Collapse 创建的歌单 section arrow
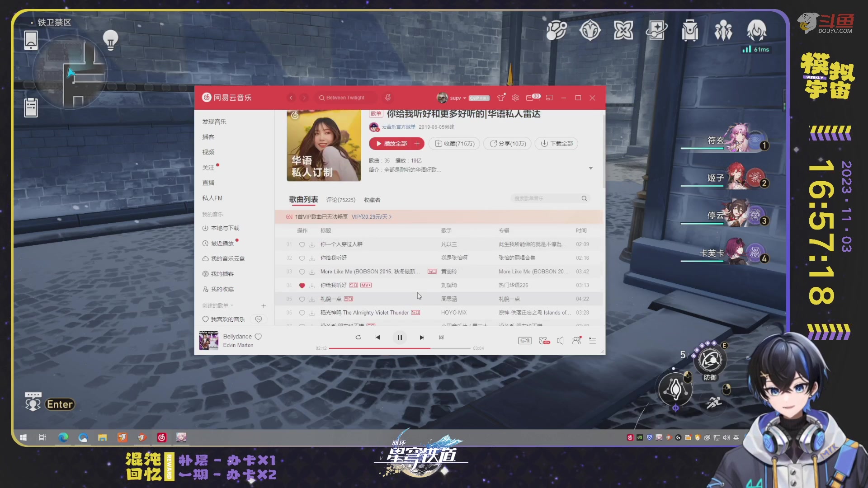Screen dimensions: 868x488 232,306
